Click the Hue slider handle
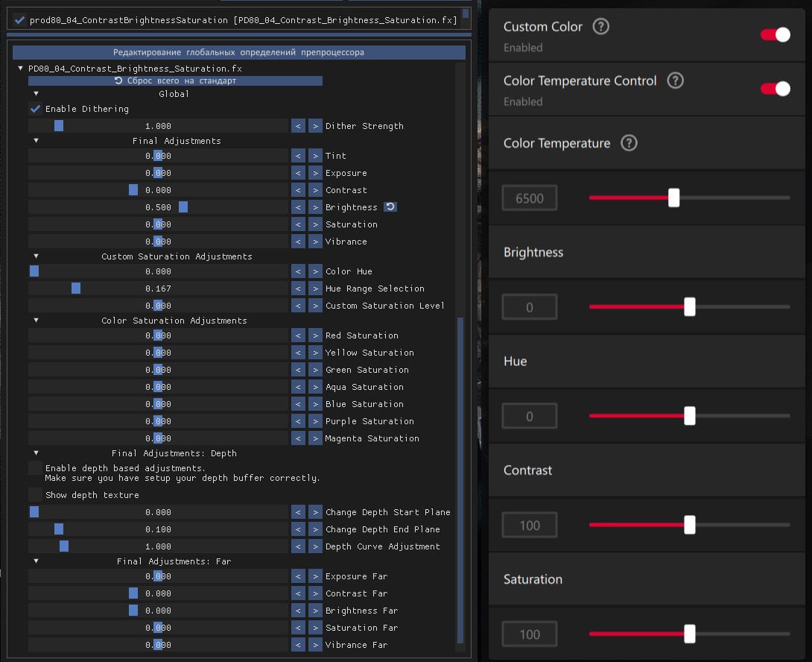The width and height of the screenshot is (812, 662). [689, 415]
